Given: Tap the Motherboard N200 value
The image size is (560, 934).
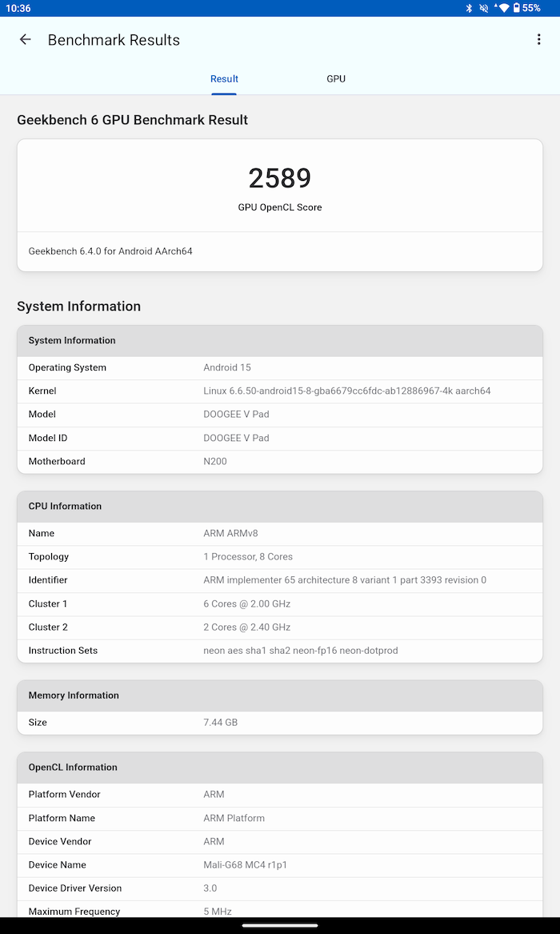Looking at the screenshot, I should click(x=215, y=462).
